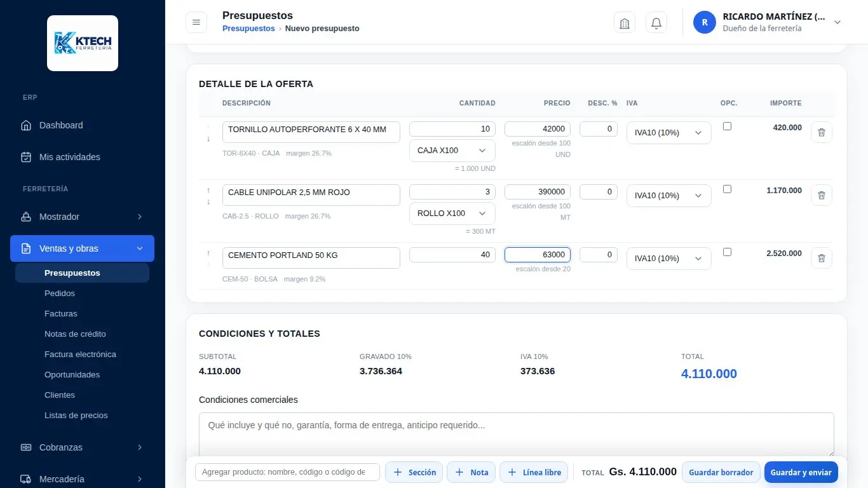Click Guardar borrador
Image resolution: width=868 pixels, height=488 pixels.
(721, 472)
